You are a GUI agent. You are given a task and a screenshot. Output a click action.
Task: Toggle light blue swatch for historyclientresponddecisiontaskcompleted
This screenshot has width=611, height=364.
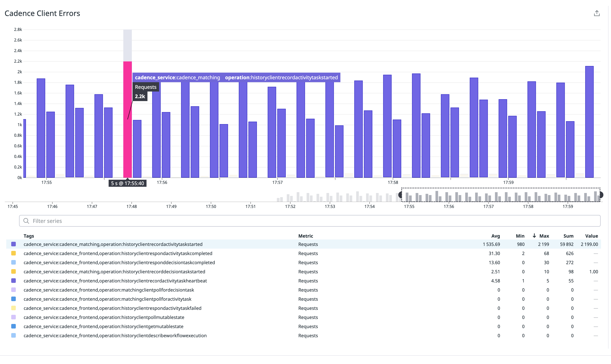pos(13,263)
